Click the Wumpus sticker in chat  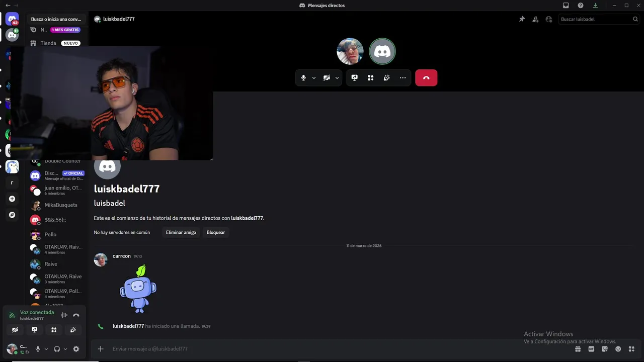point(138,289)
